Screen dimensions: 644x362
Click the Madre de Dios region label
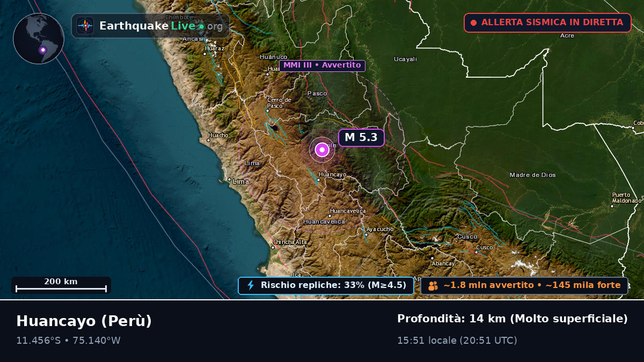(x=533, y=175)
